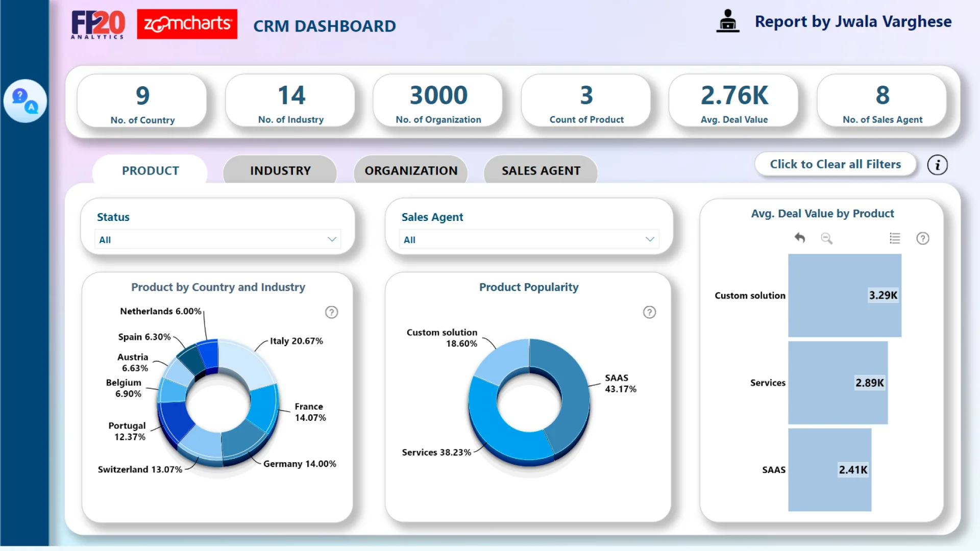The image size is (980, 551).
Task: Expand the Status dropdown
Action: coord(218,239)
